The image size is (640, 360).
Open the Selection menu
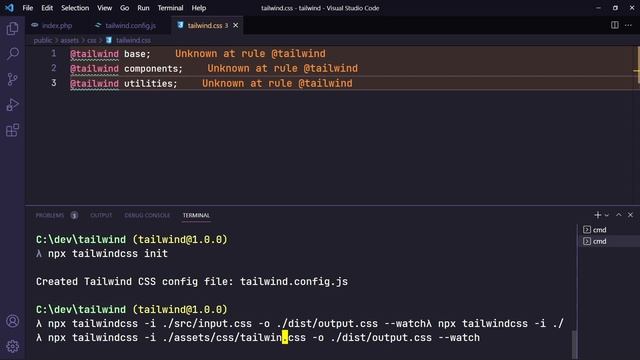75,8
